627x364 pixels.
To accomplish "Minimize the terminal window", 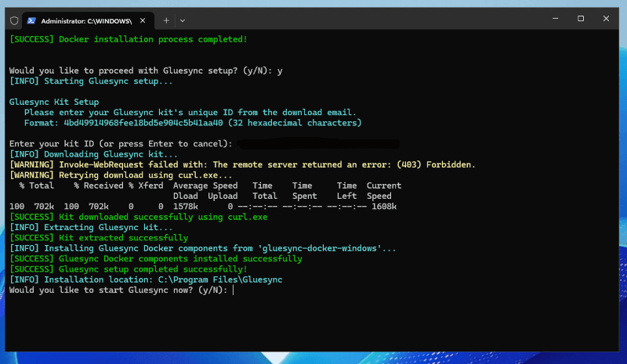I will [556, 18].
